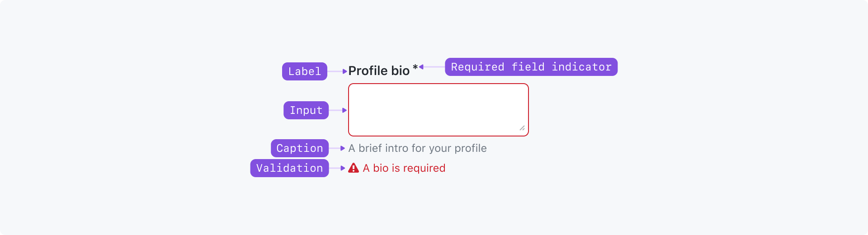Image resolution: width=868 pixels, height=235 pixels.
Task: Click the word 'bio' in the field label
Action: 401,71
